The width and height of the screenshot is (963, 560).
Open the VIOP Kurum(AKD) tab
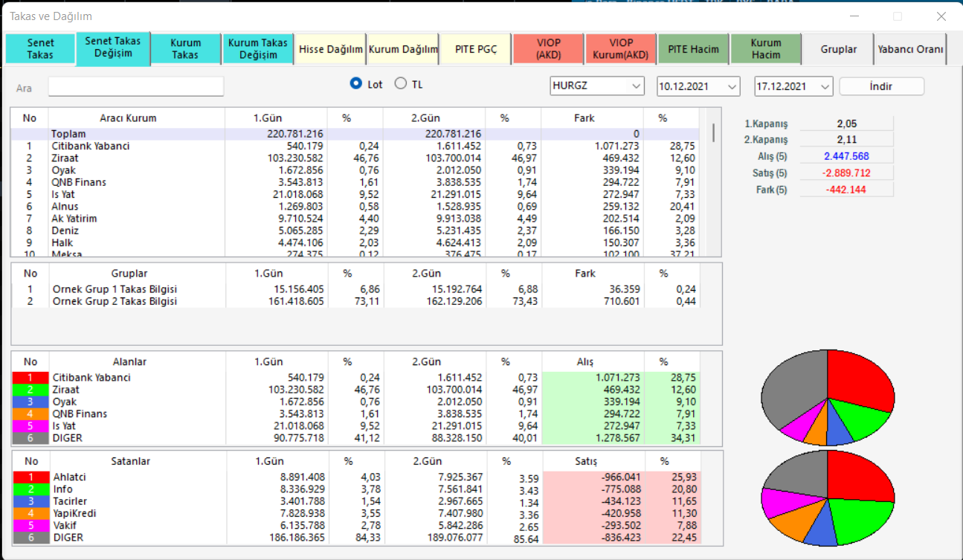pyautogui.click(x=621, y=49)
